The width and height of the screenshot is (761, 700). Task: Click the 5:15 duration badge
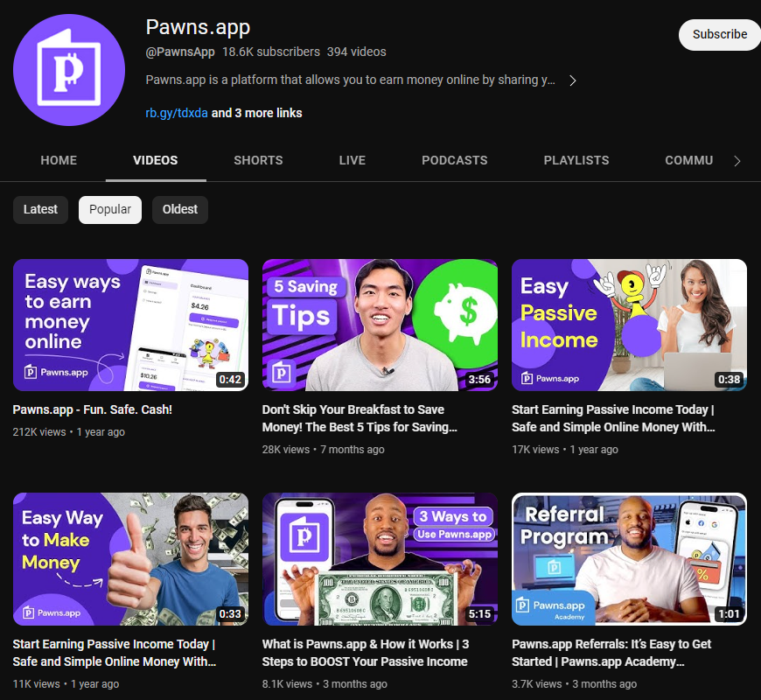479,614
